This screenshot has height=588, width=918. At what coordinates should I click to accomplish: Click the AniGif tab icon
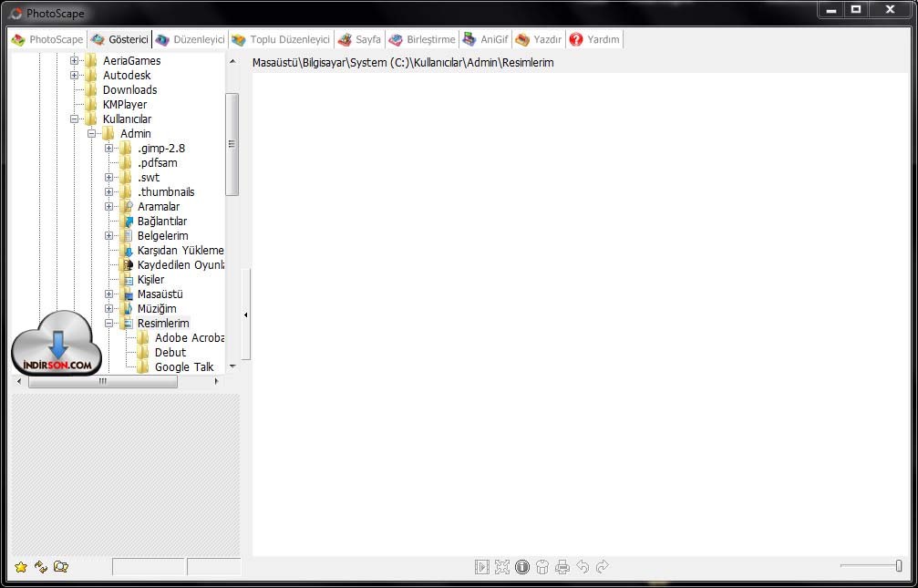[469, 39]
